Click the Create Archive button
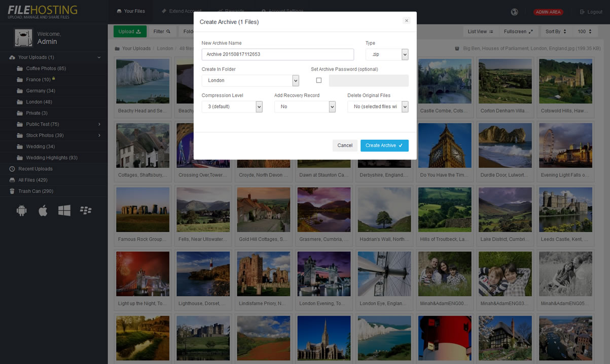610x364 pixels. tap(384, 145)
